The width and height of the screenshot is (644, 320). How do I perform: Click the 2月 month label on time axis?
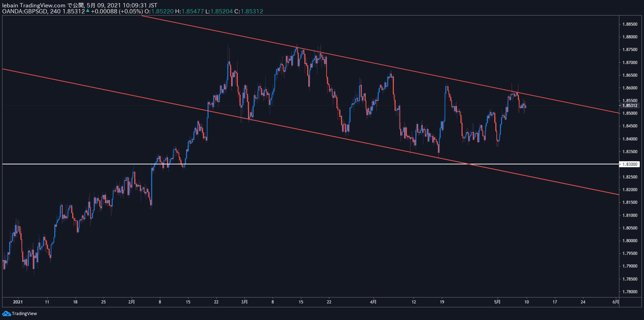pyautogui.click(x=131, y=302)
